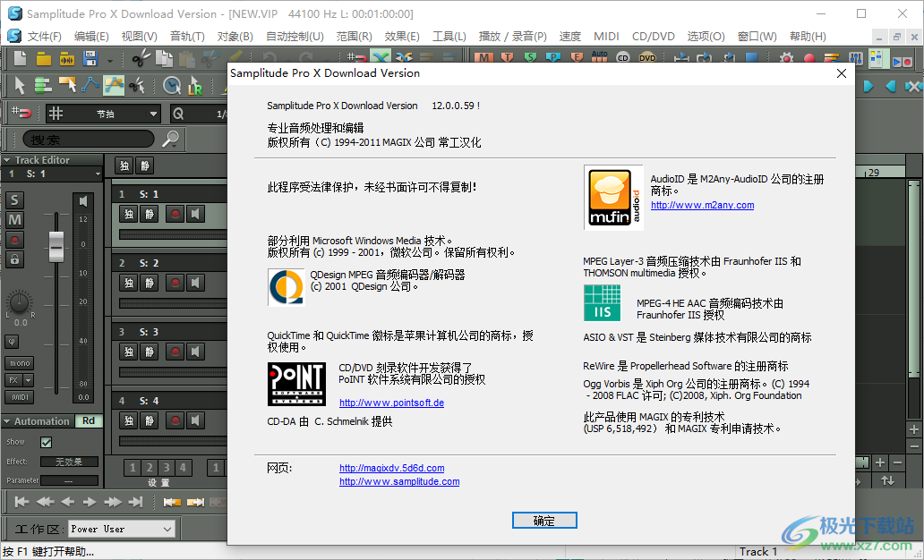924x560 pixels.
Task: Click the 确定 button to close the dialog
Action: click(x=543, y=520)
